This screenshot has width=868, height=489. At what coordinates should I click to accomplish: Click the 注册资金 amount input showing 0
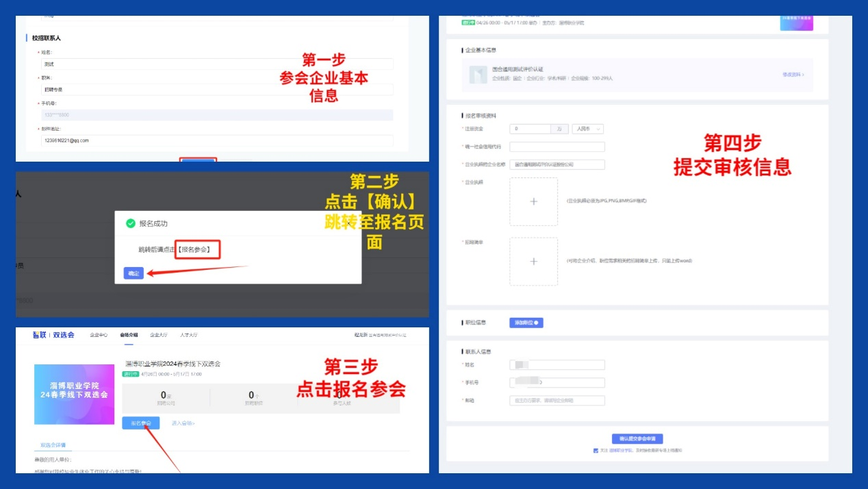point(531,129)
